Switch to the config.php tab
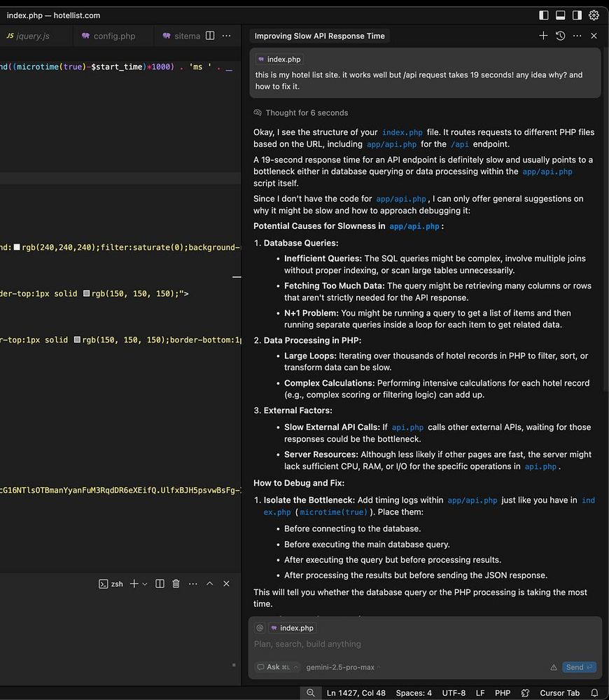This screenshot has width=609, height=700. pyautogui.click(x=108, y=36)
